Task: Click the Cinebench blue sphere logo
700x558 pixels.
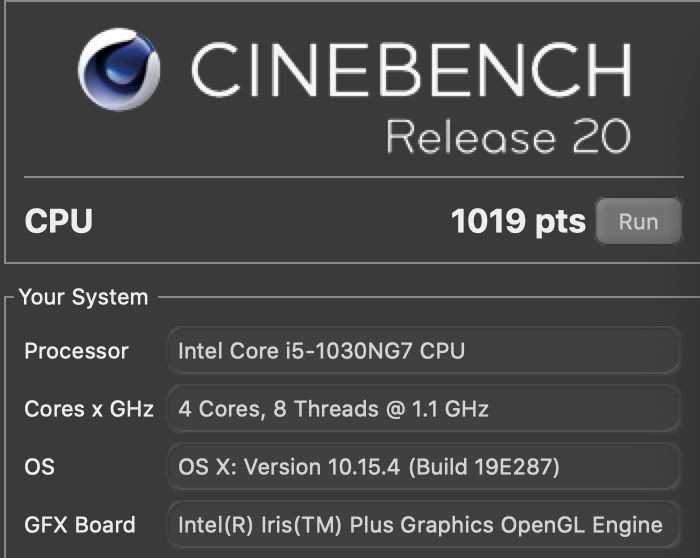Action: [119, 69]
